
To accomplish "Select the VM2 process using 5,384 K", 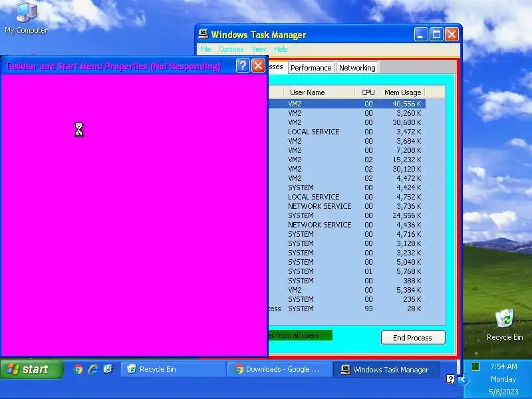I will click(x=346, y=290).
